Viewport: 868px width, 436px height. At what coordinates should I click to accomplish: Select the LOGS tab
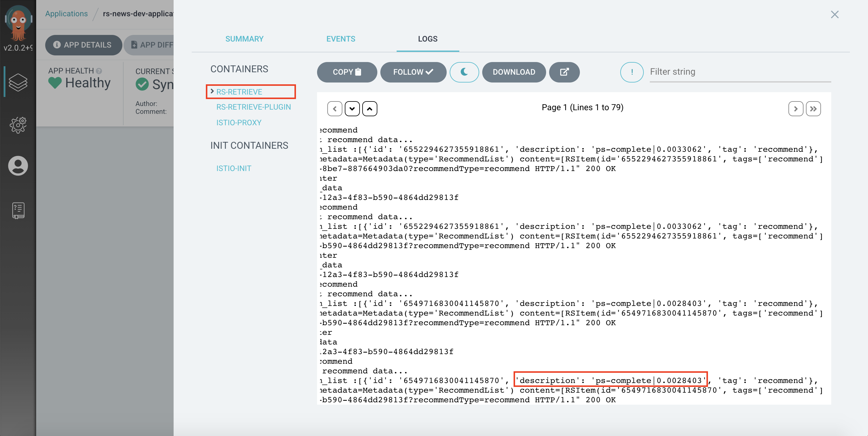[428, 39]
